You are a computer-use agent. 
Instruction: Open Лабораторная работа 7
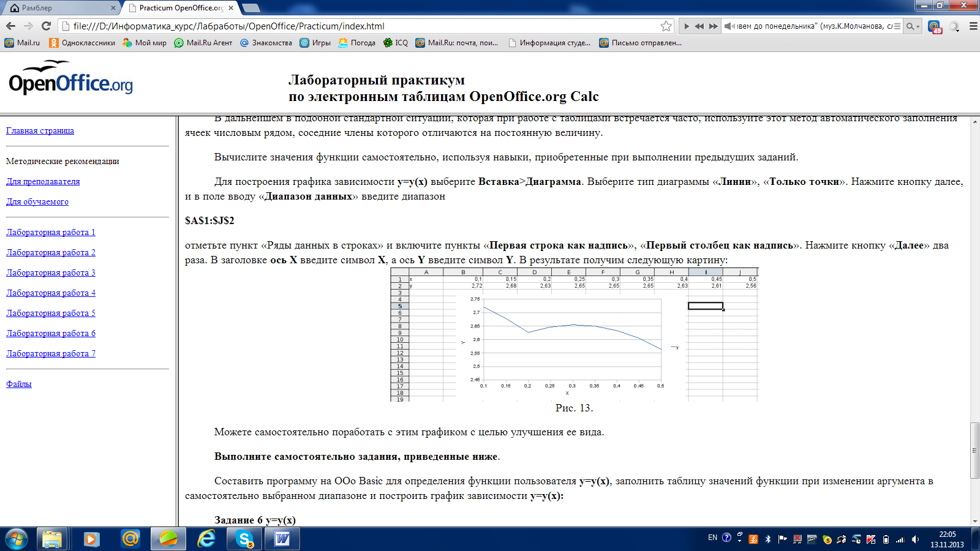[x=51, y=353]
